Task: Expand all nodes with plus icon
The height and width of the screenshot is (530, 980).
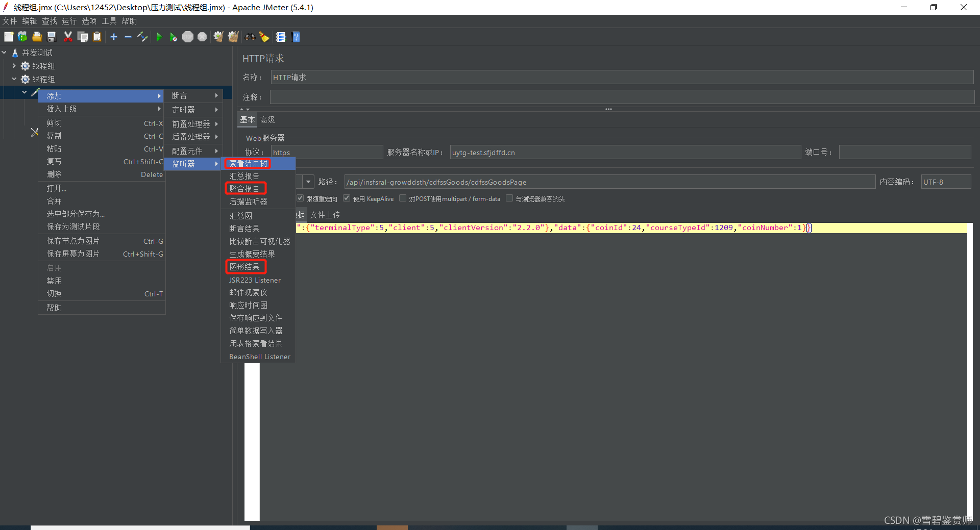Action: click(114, 37)
